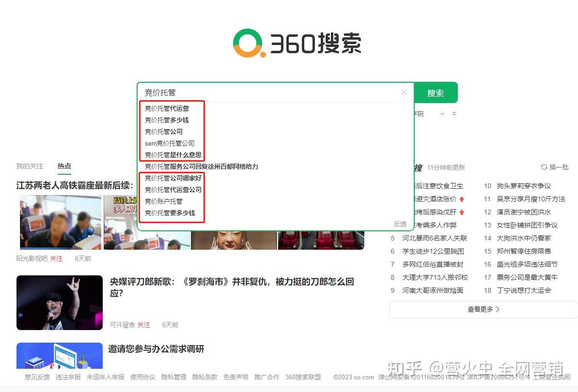
Task: Click the green 搜索 button
Action: pos(436,93)
